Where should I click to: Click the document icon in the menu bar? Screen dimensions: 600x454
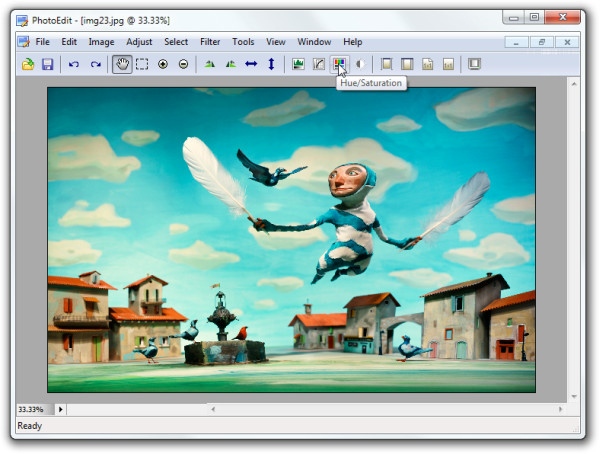pos(24,42)
